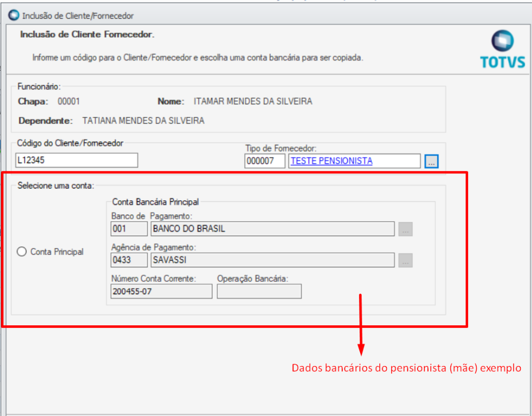Click the Operação Bancária label
This screenshot has width=532, height=416.
tap(253, 279)
